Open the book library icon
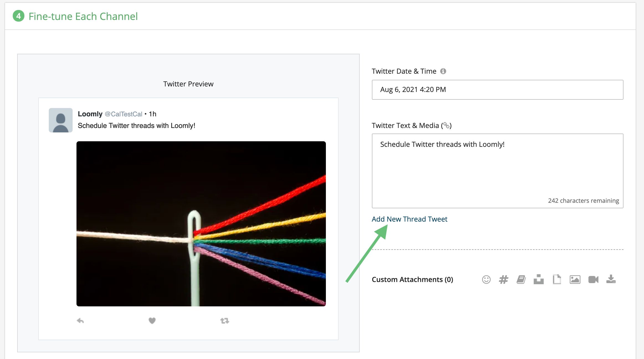Screen dimensions: 644x359 pos(521,279)
